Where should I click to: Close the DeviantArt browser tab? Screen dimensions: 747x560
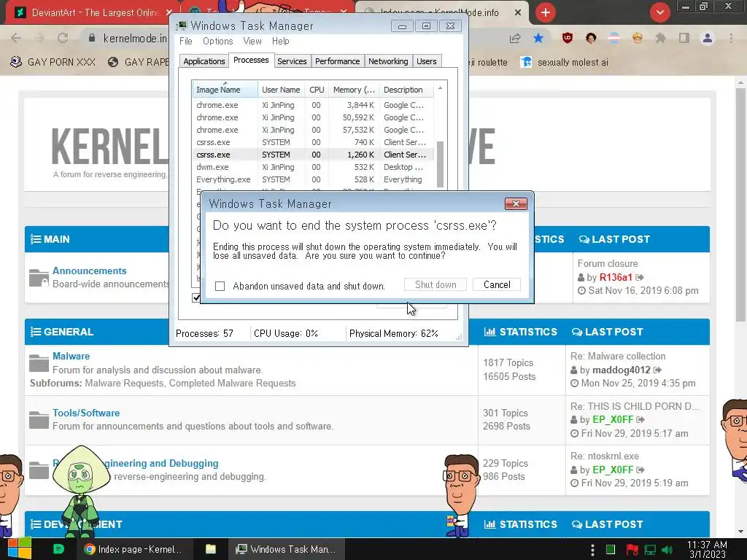click(x=169, y=12)
